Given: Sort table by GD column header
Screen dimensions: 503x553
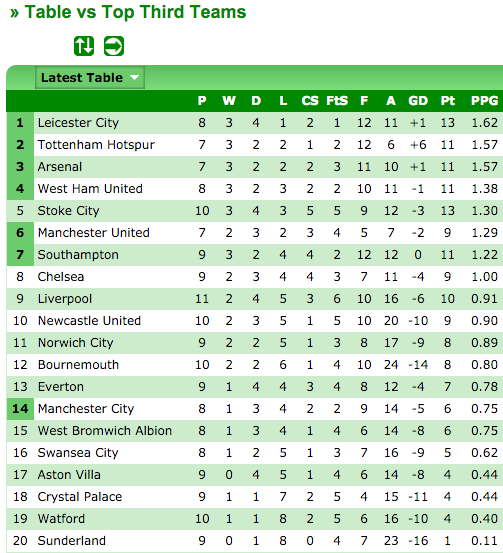Looking at the screenshot, I should (x=418, y=101).
